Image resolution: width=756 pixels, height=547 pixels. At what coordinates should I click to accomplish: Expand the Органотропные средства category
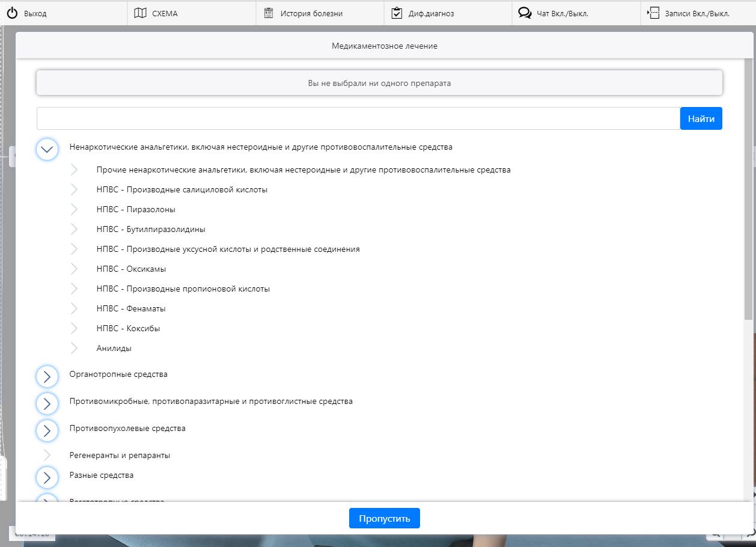click(47, 376)
